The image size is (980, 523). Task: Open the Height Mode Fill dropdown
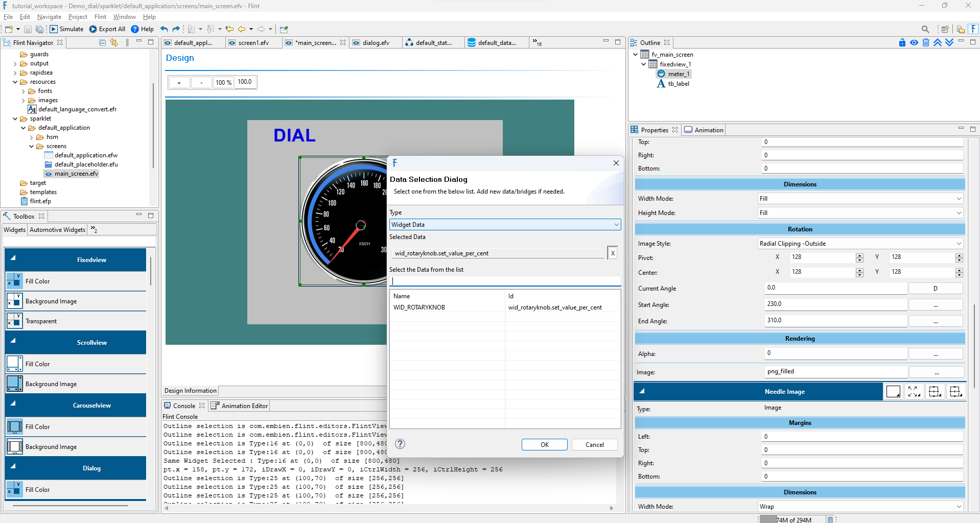click(860, 213)
